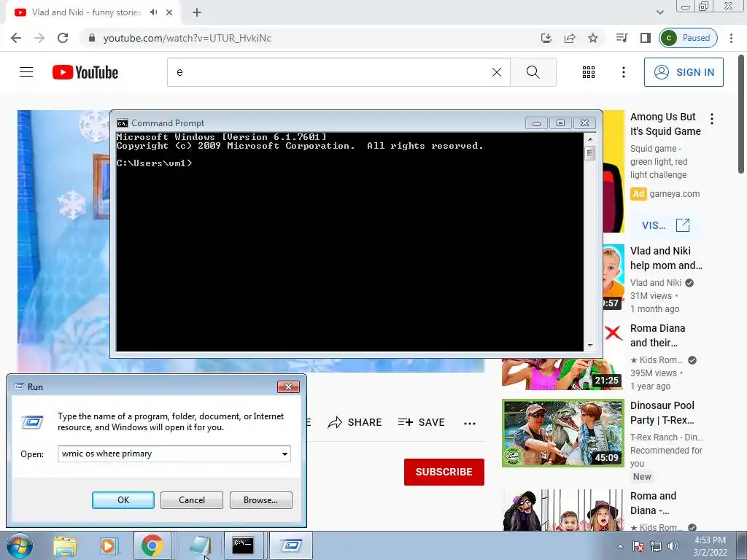Open the media controls icon in Chrome
This screenshot has width=747, height=560.
coord(622,38)
